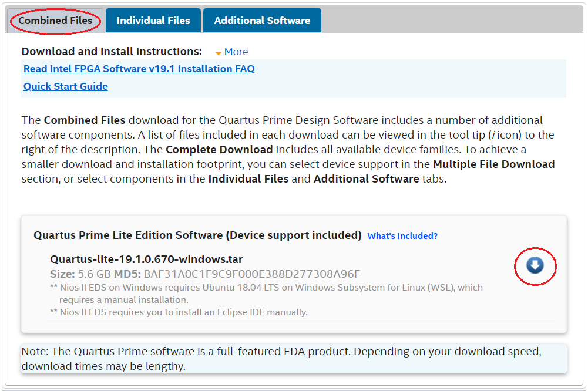
Task: Open the Quick Start Guide link
Action: 66,86
